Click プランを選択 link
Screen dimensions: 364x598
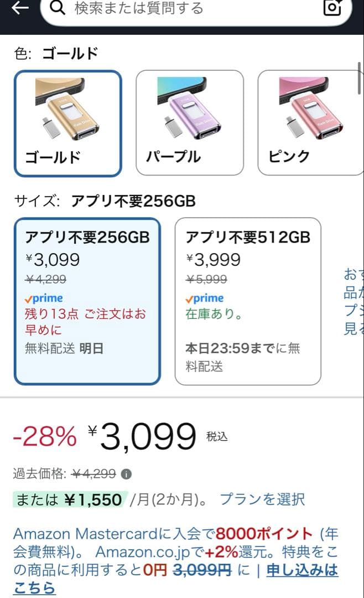click(x=262, y=499)
